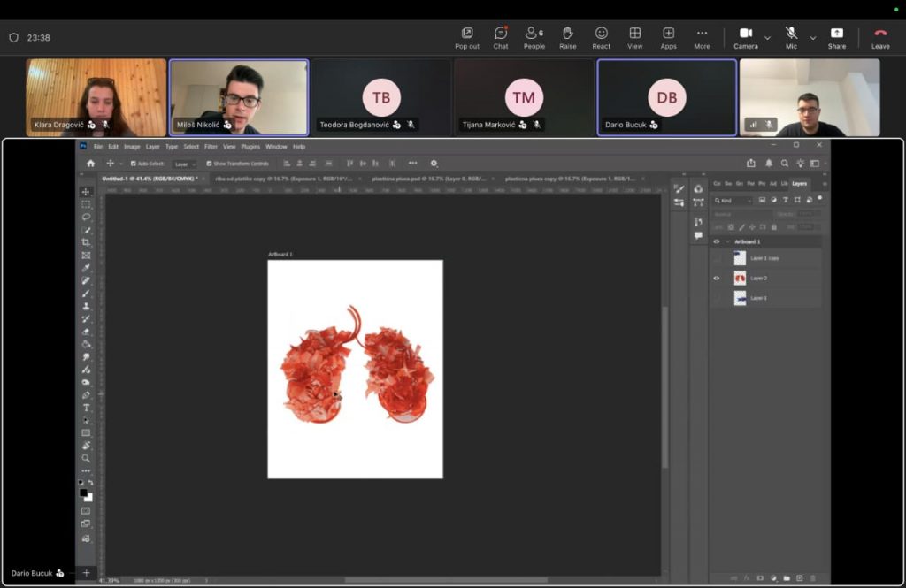The height and width of the screenshot is (588, 906).
Task: Hide Artboard 1 via its eye icon
Action: click(717, 241)
